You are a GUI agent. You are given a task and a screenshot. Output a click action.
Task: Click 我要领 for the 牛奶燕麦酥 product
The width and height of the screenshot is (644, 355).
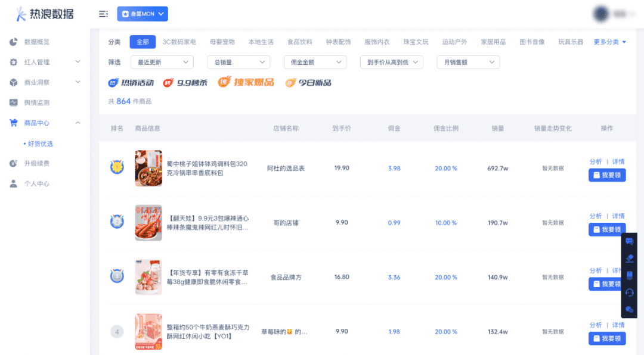[x=607, y=338]
